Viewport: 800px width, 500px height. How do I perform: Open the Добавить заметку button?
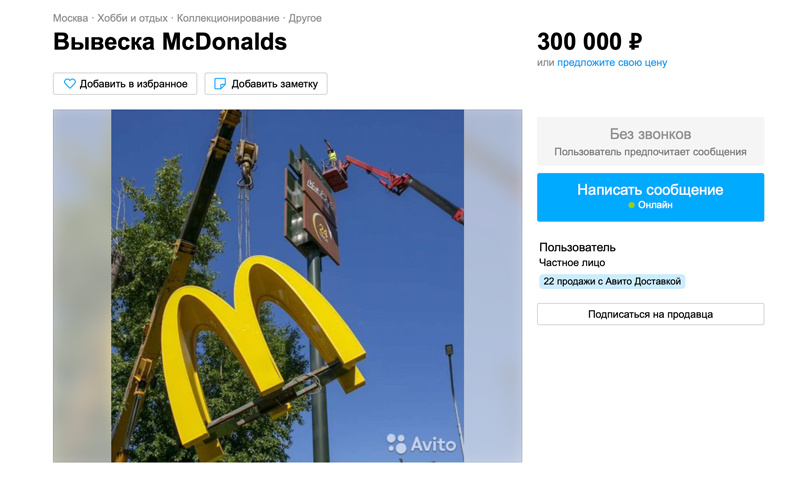pos(266,84)
